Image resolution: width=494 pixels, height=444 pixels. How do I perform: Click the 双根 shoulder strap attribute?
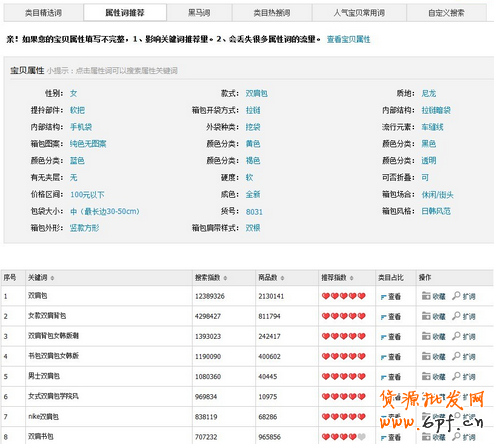(x=253, y=228)
